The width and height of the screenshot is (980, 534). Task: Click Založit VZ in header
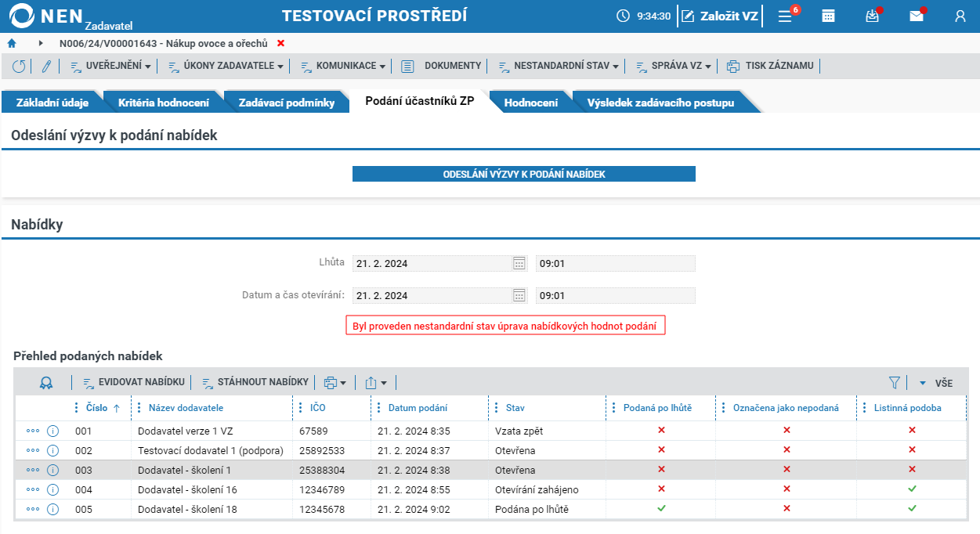[x=720, y=16]
